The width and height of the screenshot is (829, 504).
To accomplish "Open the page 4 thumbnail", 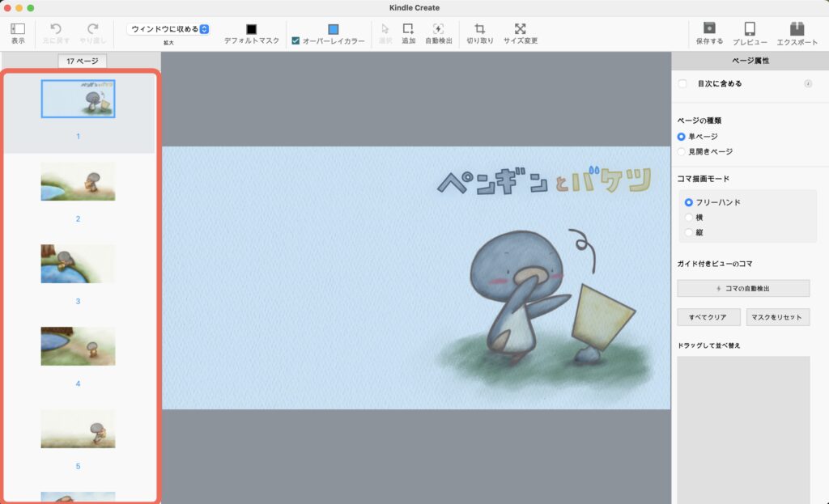I will (79, 346).
